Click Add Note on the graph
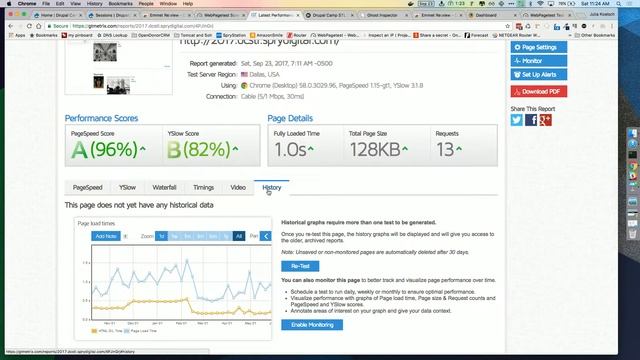This screenshot has height=360, width=640. coord(106,236)
